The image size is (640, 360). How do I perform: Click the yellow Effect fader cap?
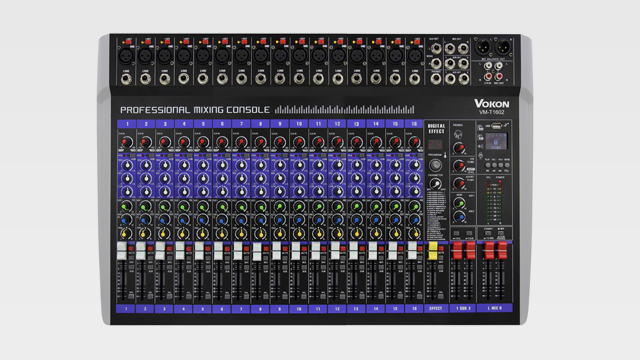[432, 251]
